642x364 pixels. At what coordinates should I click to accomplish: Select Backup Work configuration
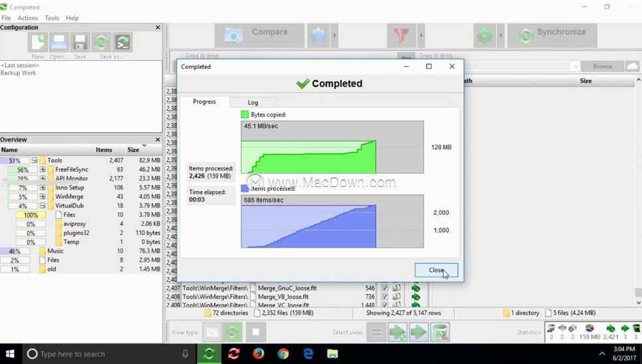(18, 73)
